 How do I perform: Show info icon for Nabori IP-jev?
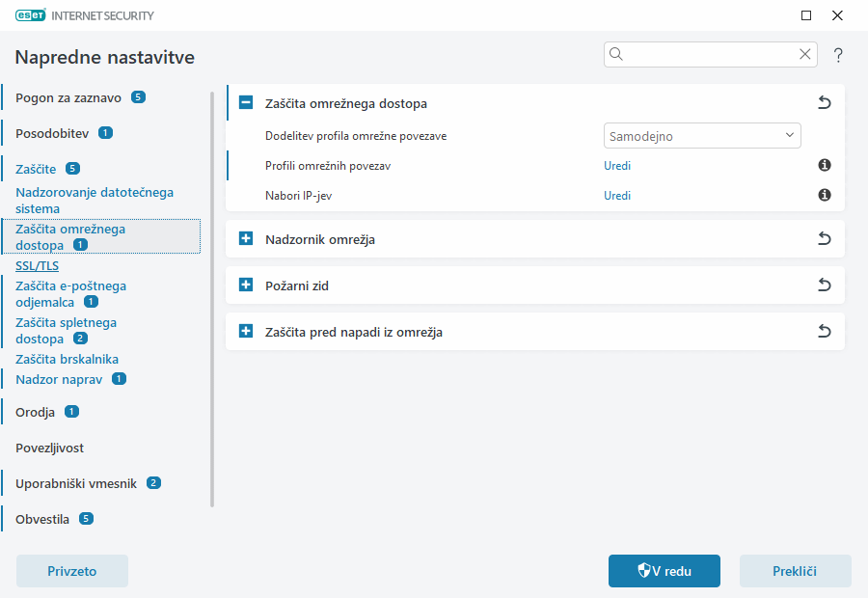click(825, 195)
